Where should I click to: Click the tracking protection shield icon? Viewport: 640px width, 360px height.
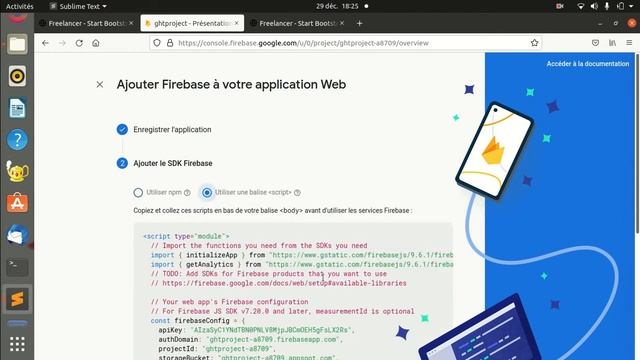(x=157, y=43)
